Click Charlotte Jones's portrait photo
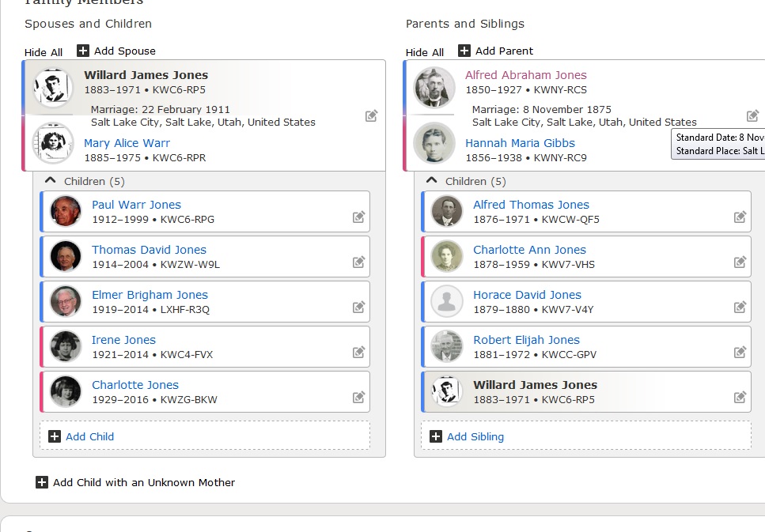 click(66, 391)
